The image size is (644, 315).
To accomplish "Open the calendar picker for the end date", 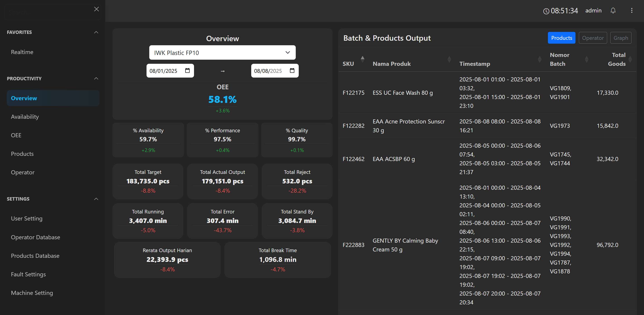I will [x=291, y=71].
